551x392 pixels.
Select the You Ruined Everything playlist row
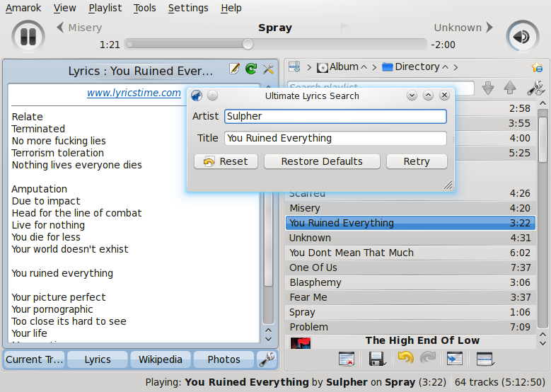(410, 223)
